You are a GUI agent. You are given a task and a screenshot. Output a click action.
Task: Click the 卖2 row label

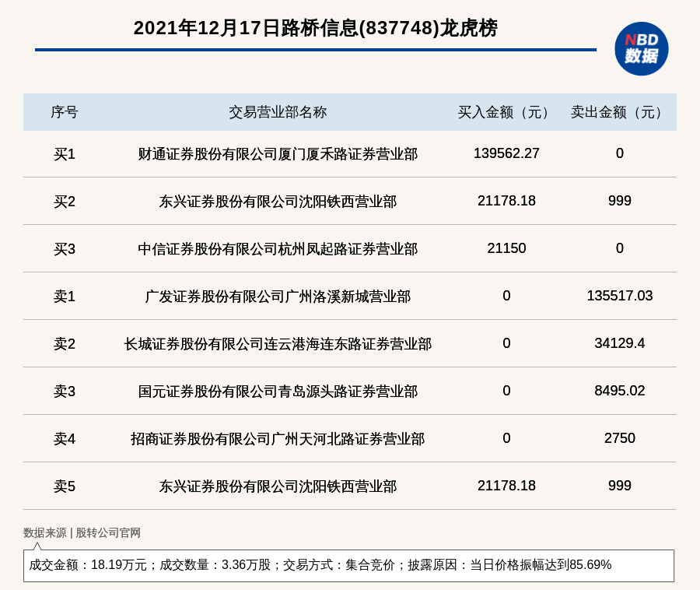65,344
